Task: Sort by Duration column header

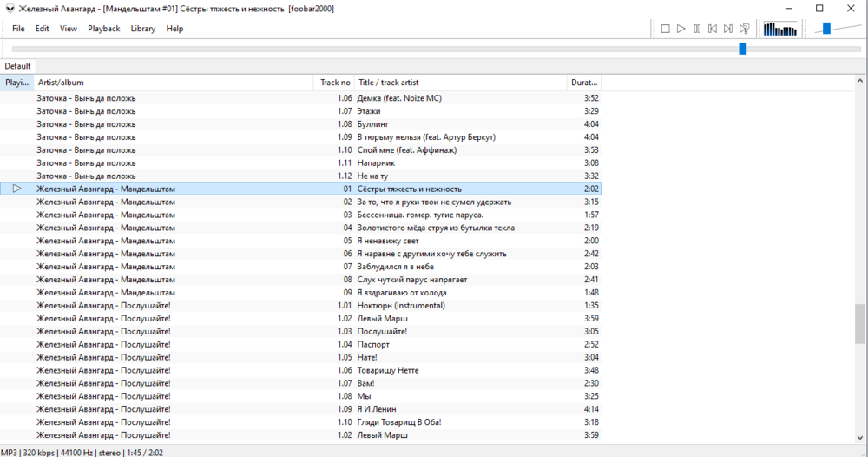Action: [x=584, y=83]
